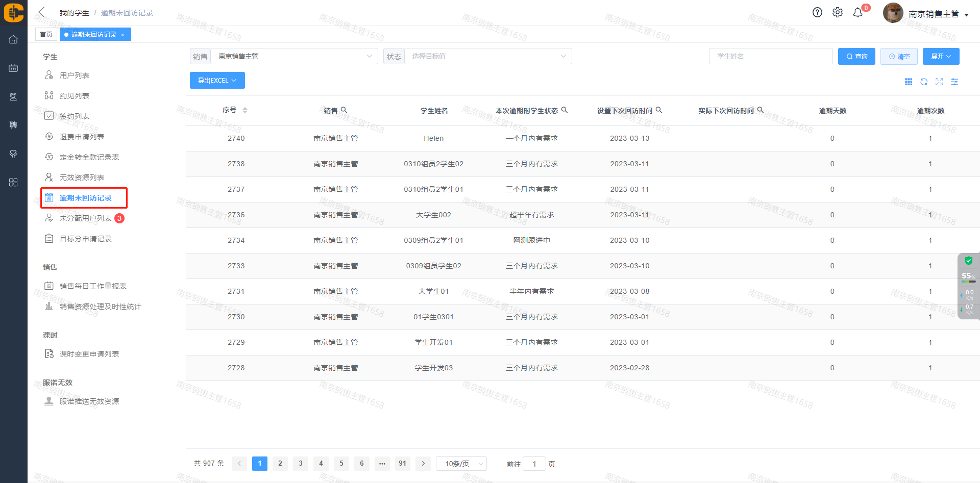
Task: Expand the 导出EXCEL dropdown button
Action: coord(217,81)
